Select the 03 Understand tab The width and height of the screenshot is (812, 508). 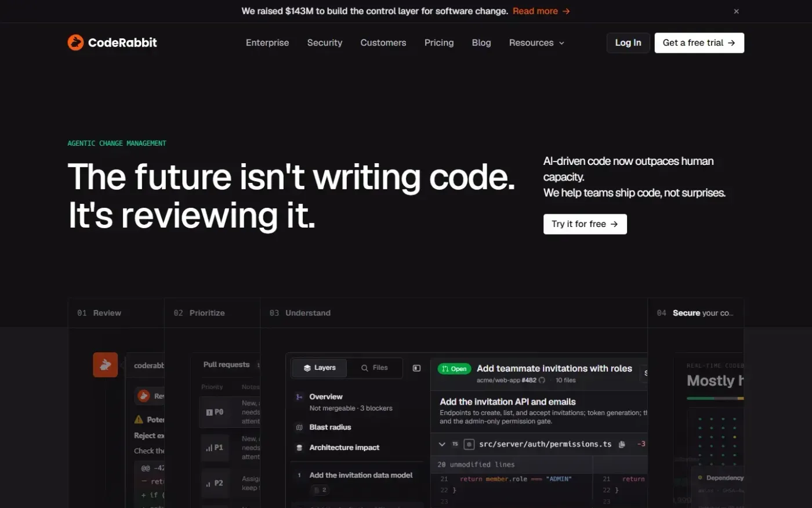point(454,313)
